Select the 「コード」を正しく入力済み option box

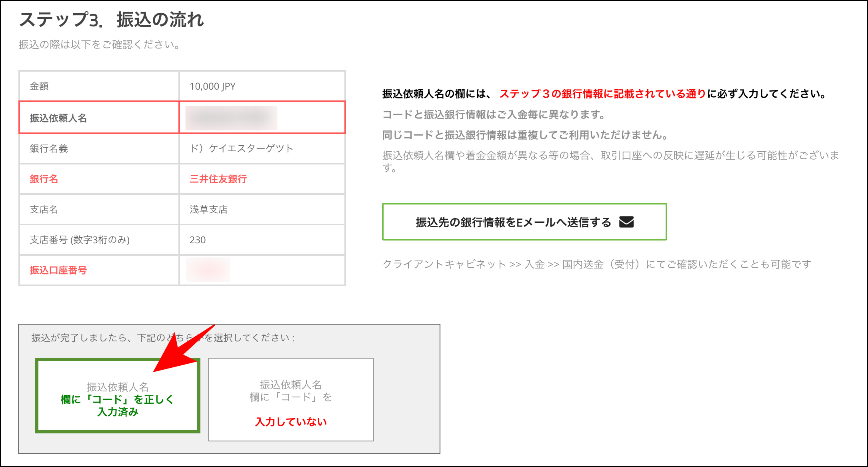[118, 398]
